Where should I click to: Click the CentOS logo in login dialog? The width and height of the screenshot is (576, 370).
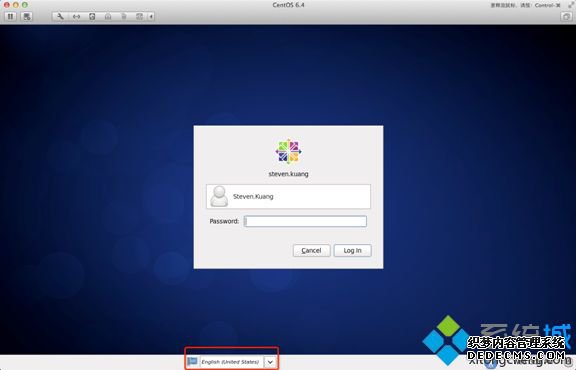(x=288, y=151)
